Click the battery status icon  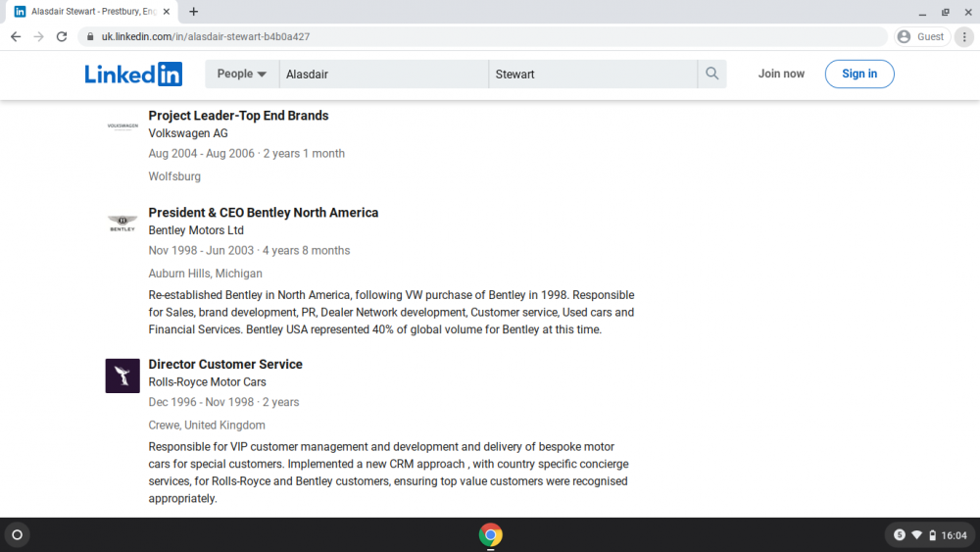tap(933, 535)
